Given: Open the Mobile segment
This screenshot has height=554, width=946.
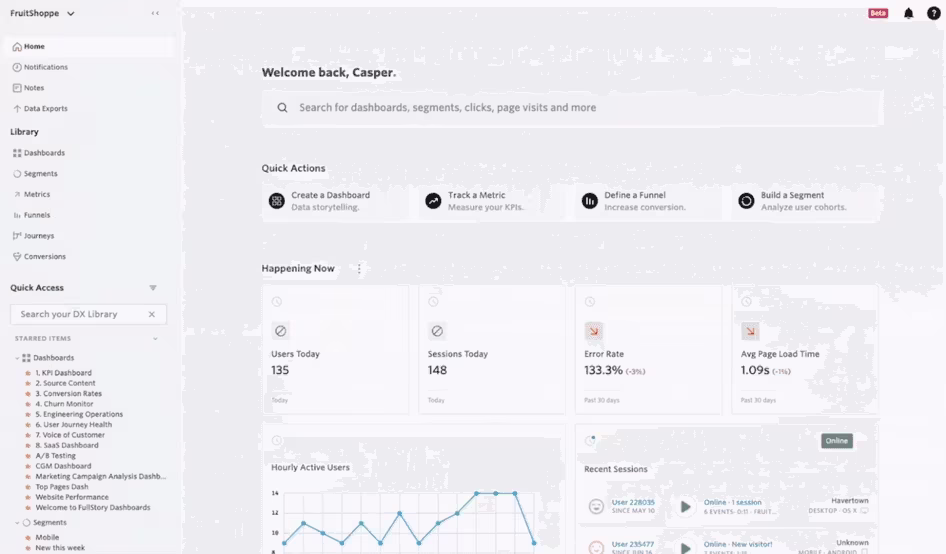Looking at the screenshot, I should tap(47, 537).
